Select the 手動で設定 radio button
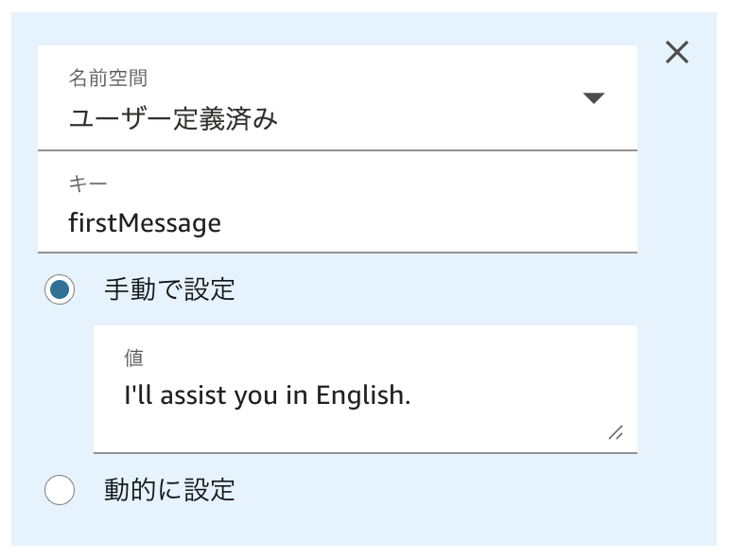Image resolution: width=732 pixels, height=560 pixels. click(60, 290)
